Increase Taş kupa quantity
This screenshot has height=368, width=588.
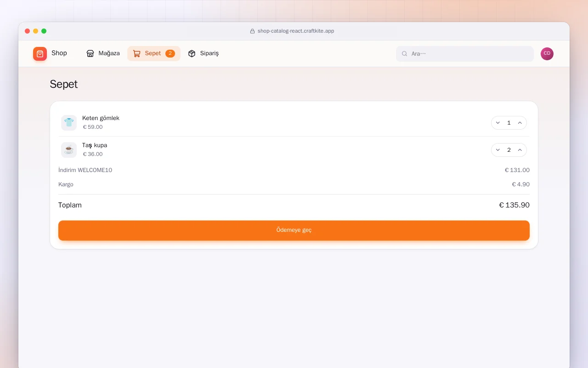(520, 150)
